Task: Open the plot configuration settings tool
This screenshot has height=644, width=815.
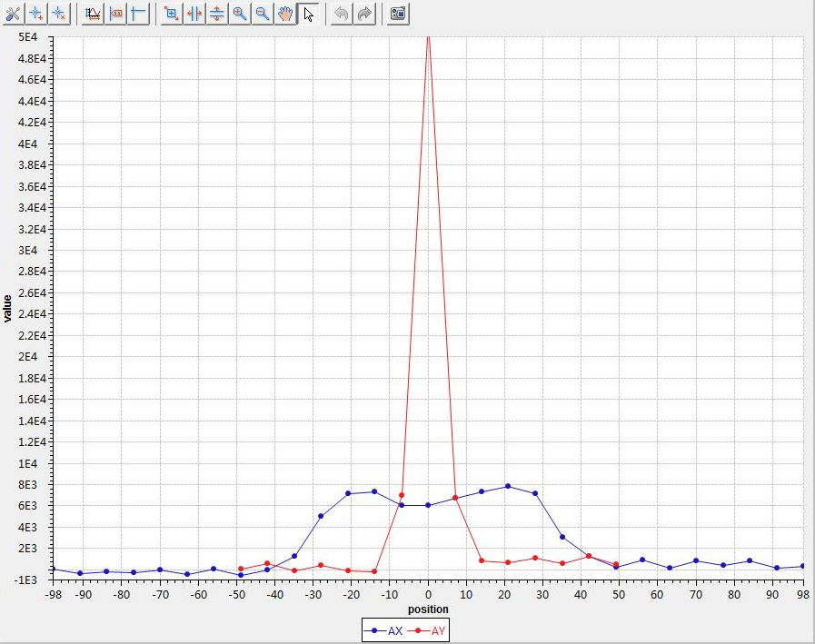Action: pyautogui.click(x=13, y=14)
